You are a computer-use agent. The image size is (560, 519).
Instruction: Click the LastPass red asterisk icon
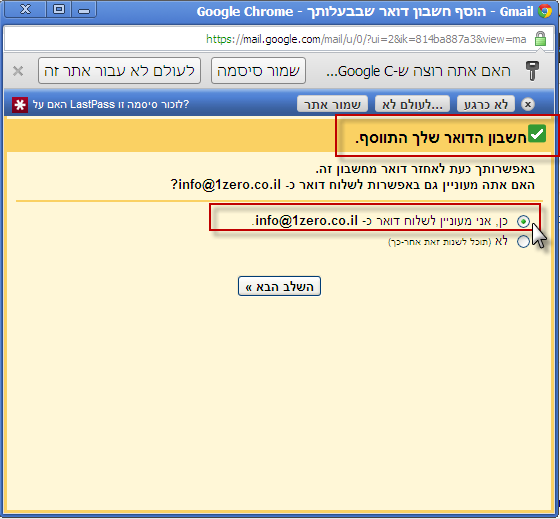click(x=20, y=105)
